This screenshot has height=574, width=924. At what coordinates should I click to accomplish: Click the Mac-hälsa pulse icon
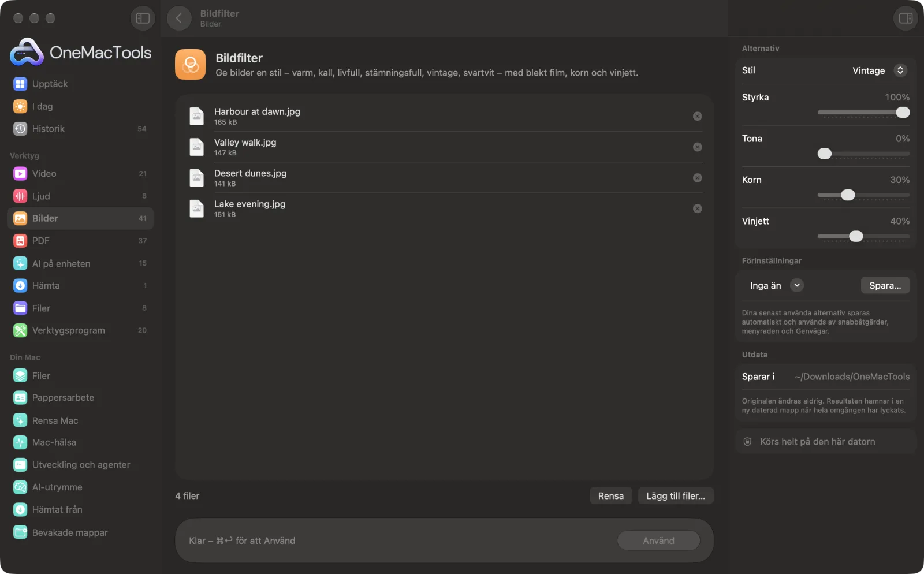coord(20,442)
